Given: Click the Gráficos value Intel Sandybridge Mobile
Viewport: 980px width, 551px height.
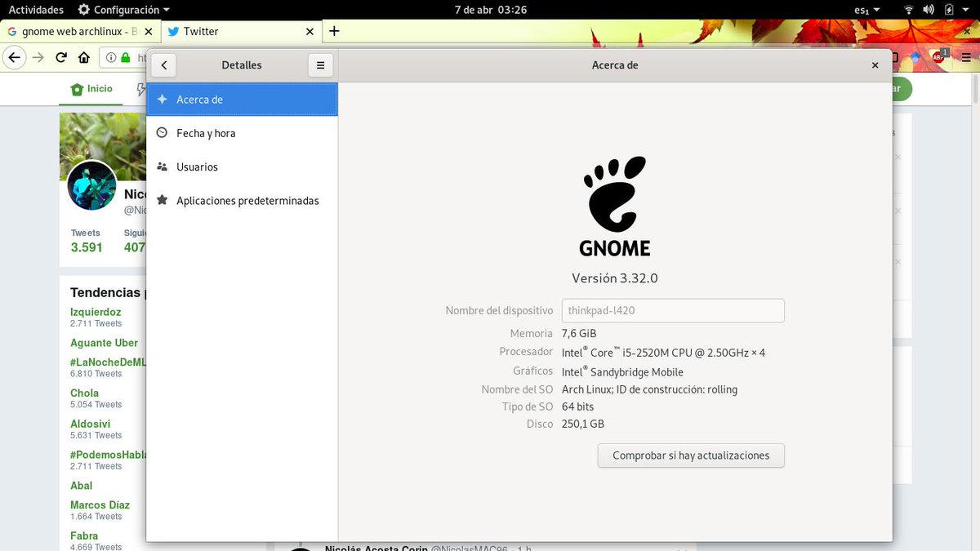Looking at the screenshot, I should pos(622,371).
